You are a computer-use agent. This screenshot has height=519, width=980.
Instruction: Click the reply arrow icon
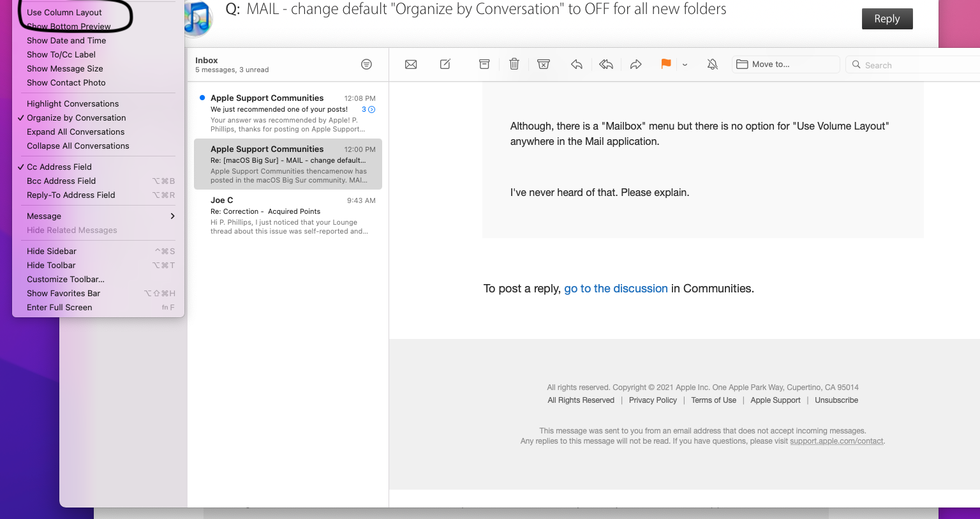577,64
